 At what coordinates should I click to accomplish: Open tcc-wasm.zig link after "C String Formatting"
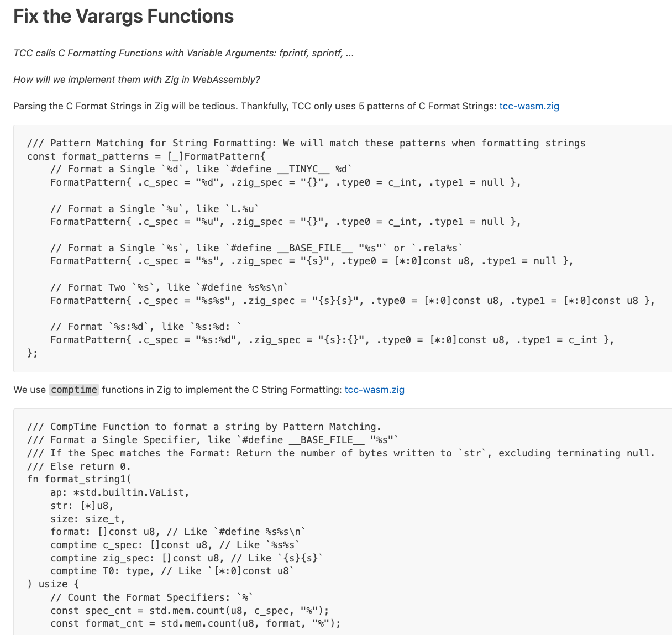(374, 390)
